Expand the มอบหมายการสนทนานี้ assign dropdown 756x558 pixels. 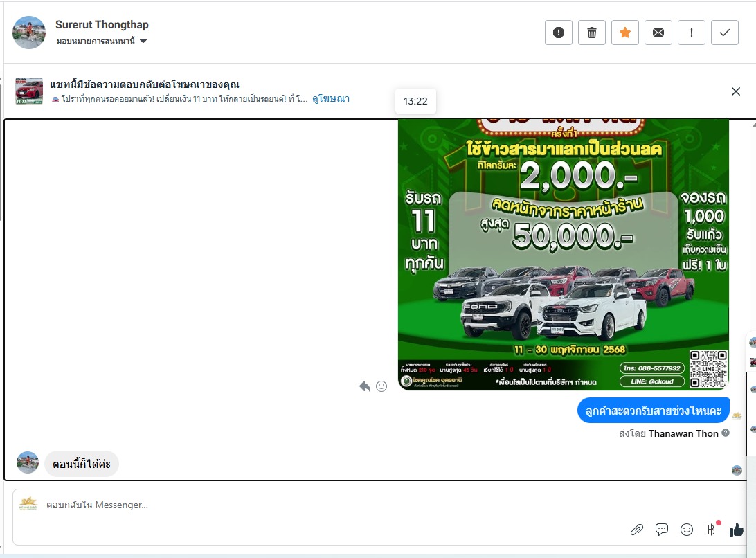pyautogui.click(x=101, y=41)
